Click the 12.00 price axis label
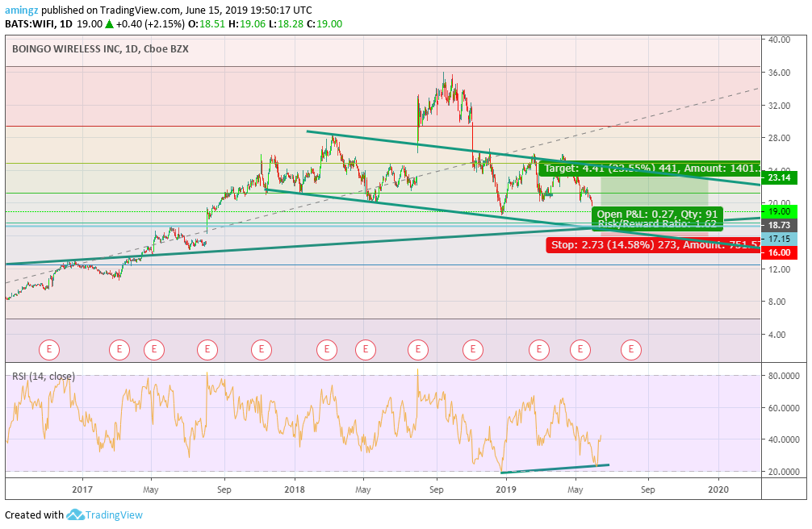812x529 pixels. [780, 269]
